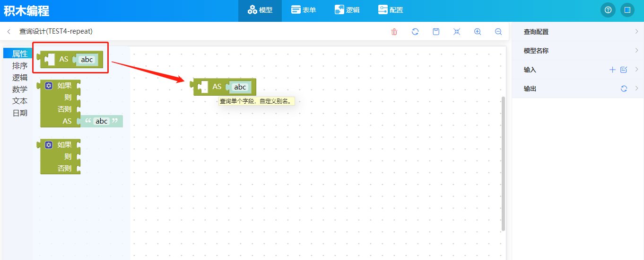Viewport: 644px width, 260px height.
Task: Click the 查询设计(TEST4-repeat) title
Action: click(56, 32)
